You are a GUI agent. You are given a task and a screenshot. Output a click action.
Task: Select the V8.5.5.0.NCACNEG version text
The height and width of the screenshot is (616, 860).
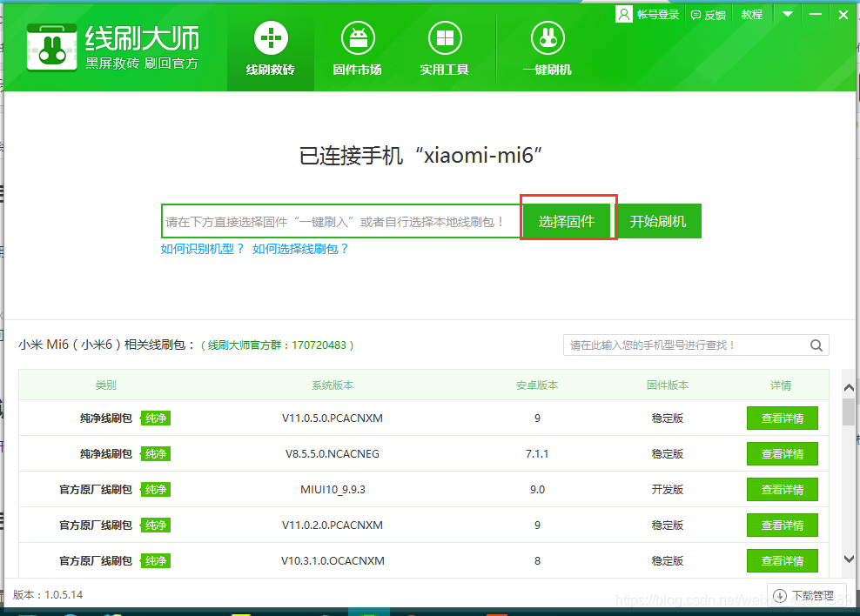[333, 454]
